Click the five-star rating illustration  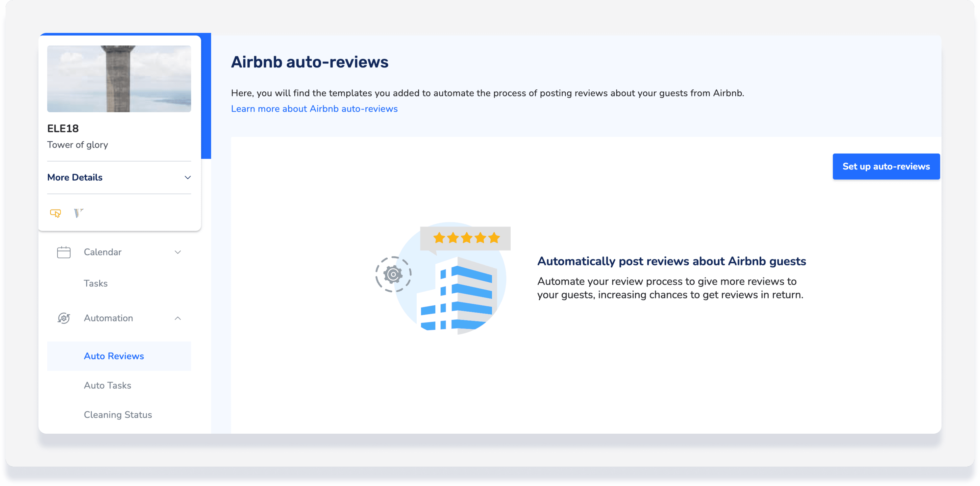(466, 238)
